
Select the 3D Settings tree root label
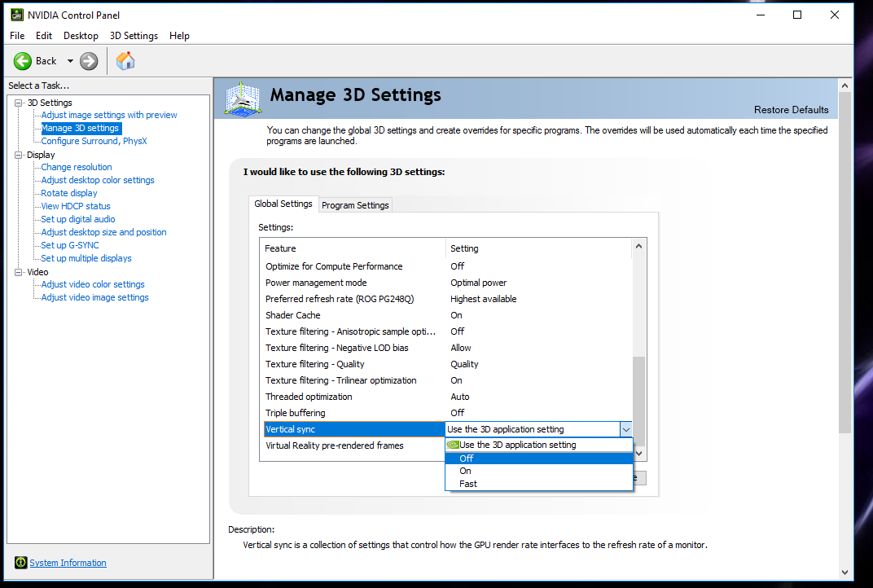click(x=50, y=103)
